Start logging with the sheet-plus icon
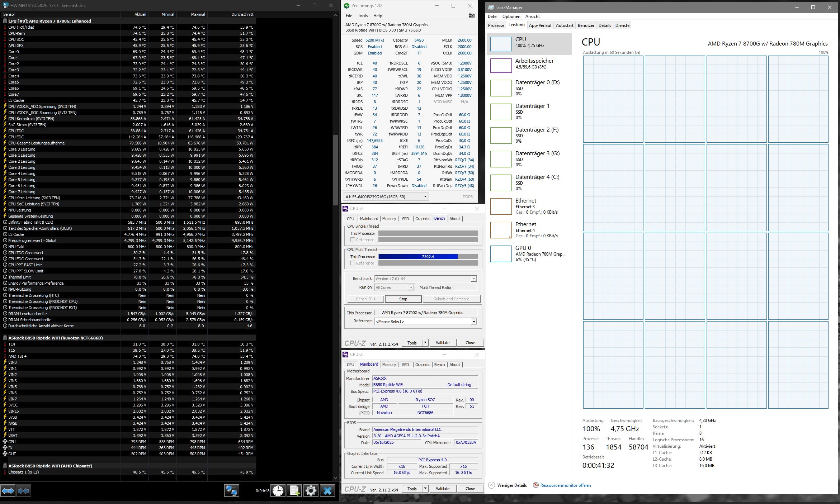The width and height of the screenshot is (840, 504). [294, 490]
